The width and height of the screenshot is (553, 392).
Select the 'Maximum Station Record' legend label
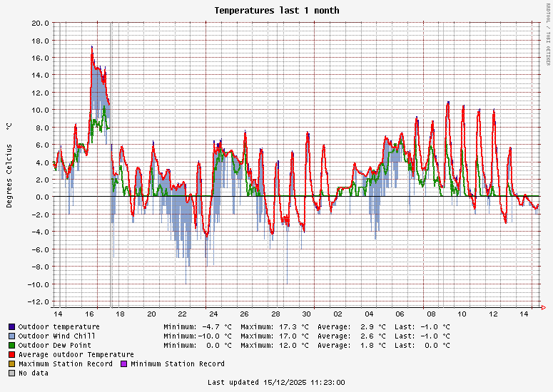(x=66, y=363)
